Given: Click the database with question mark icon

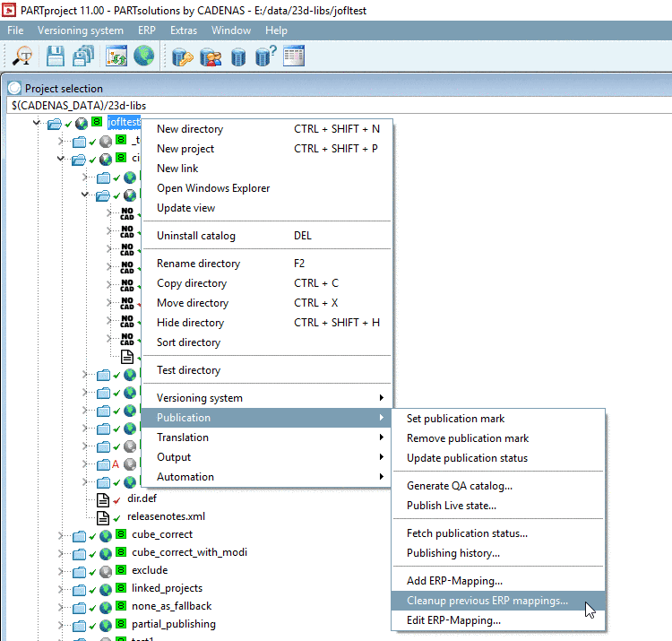Looking at the screenshot, I should point(266,56).
